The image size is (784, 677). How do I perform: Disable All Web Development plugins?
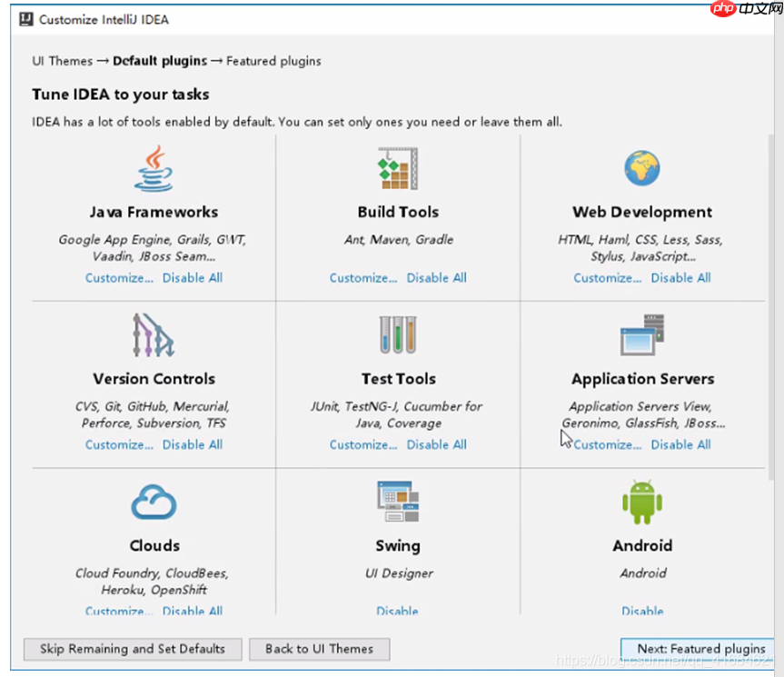tap(680, 278)
